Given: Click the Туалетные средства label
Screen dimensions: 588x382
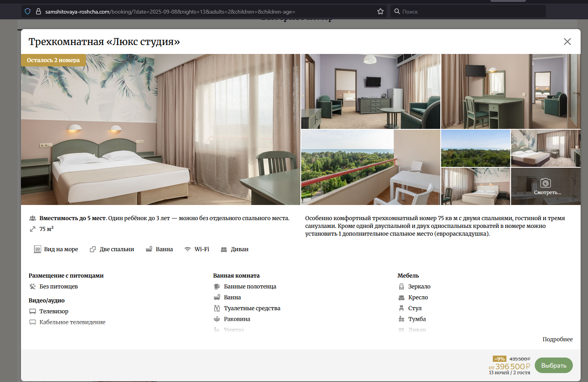Looking at the screenshot, I should pos(252,308).
